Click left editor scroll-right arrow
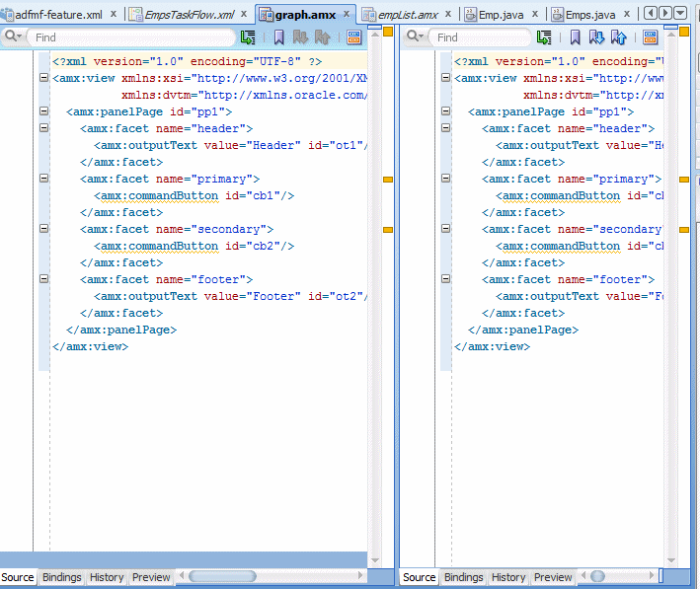 tap(360, 576)
